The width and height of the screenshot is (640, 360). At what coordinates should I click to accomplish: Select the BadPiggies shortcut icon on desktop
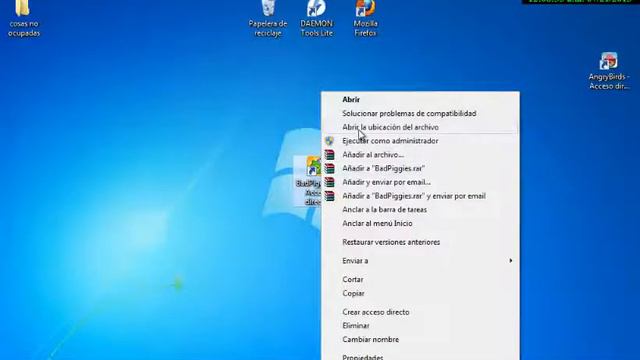pyautogui.click(x=309, y=180)
